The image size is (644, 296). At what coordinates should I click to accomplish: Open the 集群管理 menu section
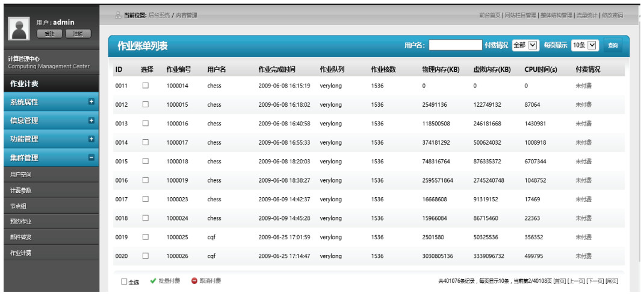coord(51,157)
